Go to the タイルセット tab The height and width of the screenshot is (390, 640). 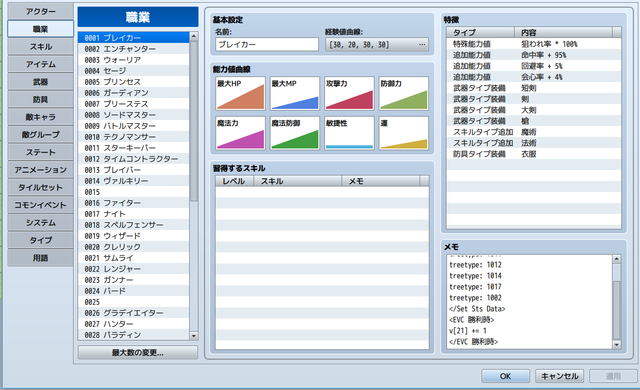[x=40, y=187]
